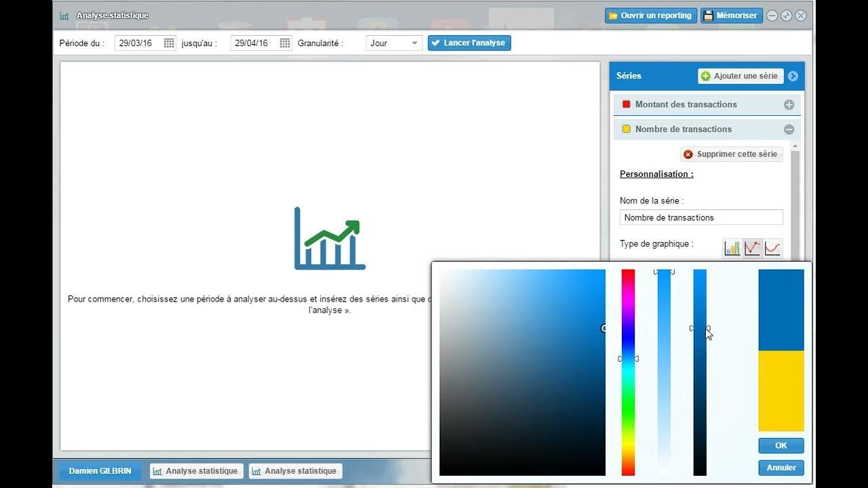Click red swatch of Montant des transactions

point(627,104)
